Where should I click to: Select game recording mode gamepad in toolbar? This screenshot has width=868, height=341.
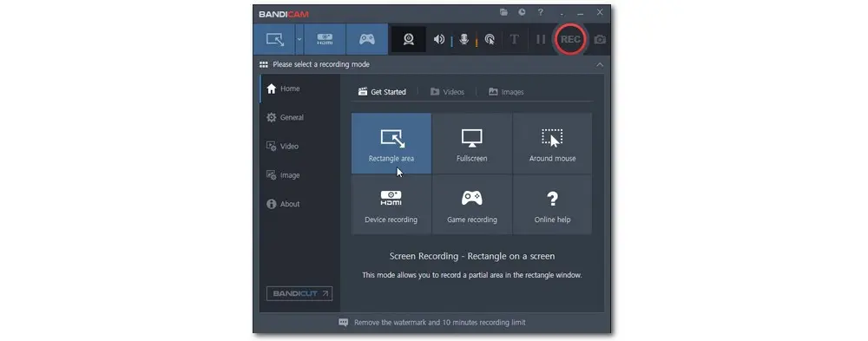(367, 39)
